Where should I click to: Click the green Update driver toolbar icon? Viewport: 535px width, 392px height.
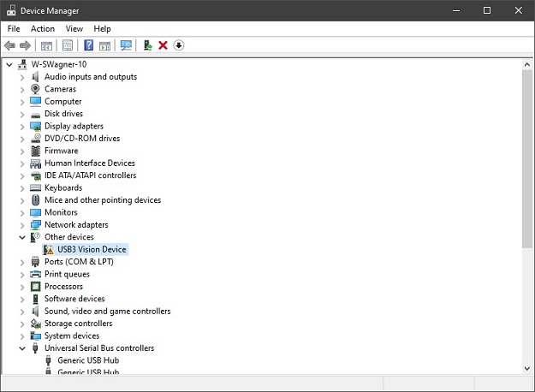click(x=148, y=45)
